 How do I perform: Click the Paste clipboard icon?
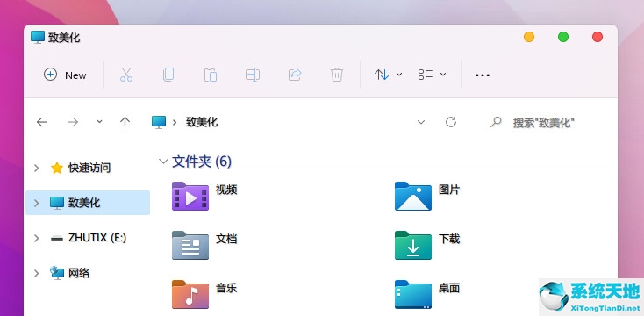coord(211,75)
